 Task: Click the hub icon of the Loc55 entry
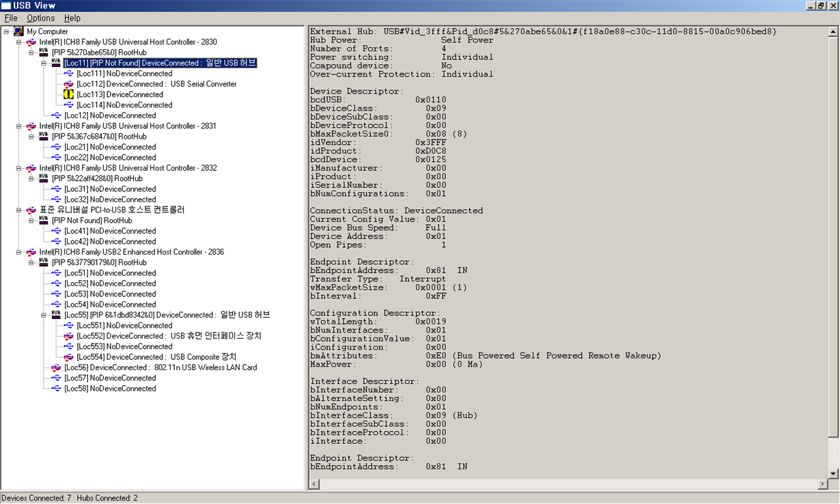tap(56, 315)
